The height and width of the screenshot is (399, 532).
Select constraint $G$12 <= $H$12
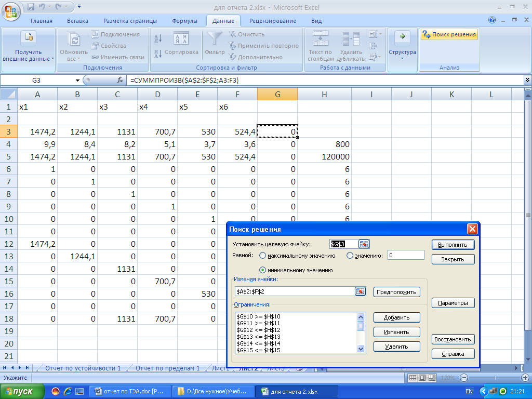point(259,330)
